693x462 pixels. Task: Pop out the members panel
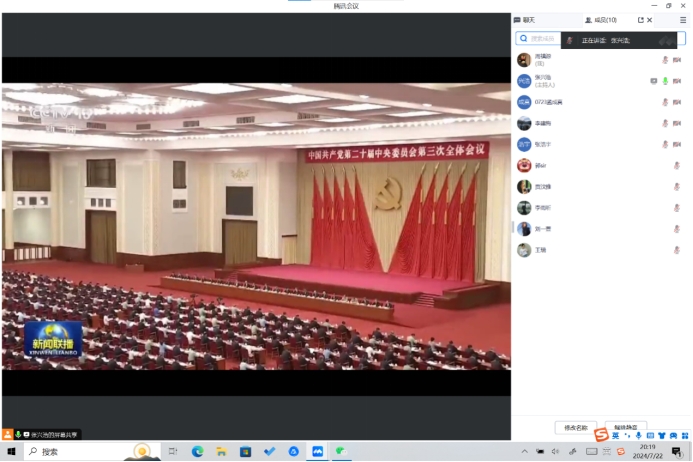coord(640,20)
